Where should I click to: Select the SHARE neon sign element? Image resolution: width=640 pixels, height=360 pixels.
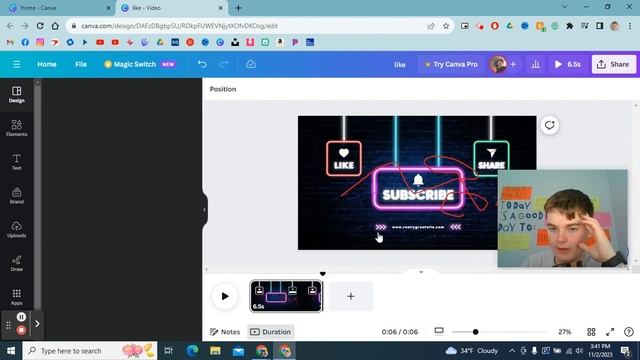(491, 157)
